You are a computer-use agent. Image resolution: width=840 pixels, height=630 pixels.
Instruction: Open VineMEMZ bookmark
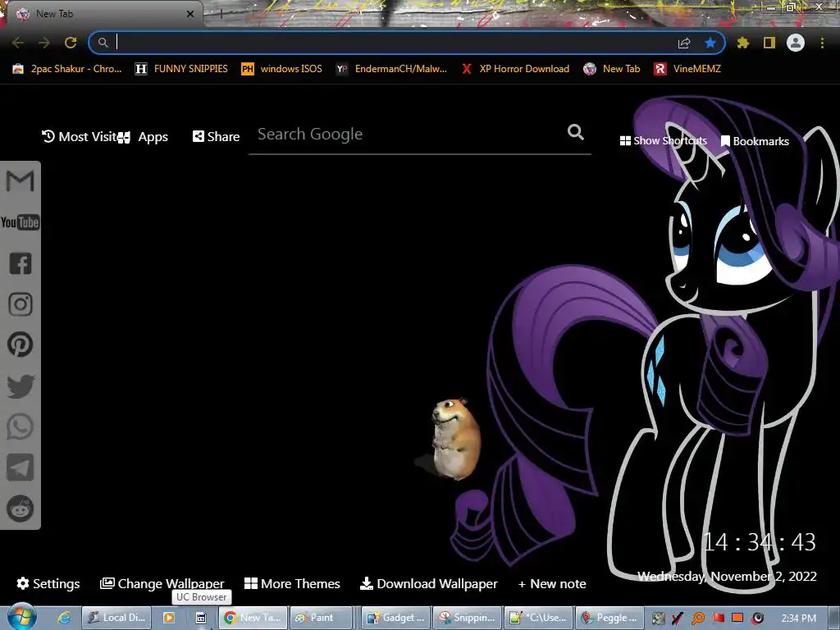pos(687,69)
